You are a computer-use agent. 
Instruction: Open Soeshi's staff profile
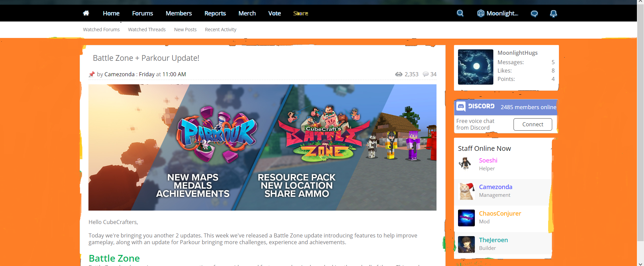[x=488, y=161]
